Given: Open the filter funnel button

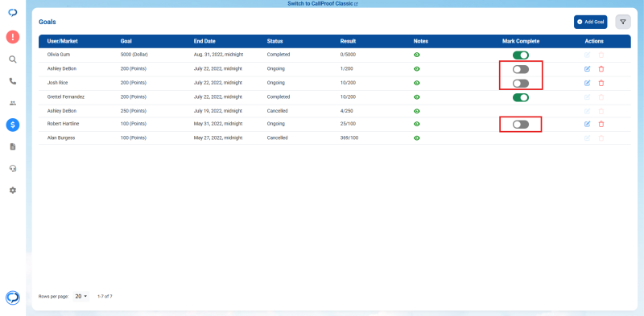Looking at the screenshot, I should pyautogui.click(x=622, y=22).
